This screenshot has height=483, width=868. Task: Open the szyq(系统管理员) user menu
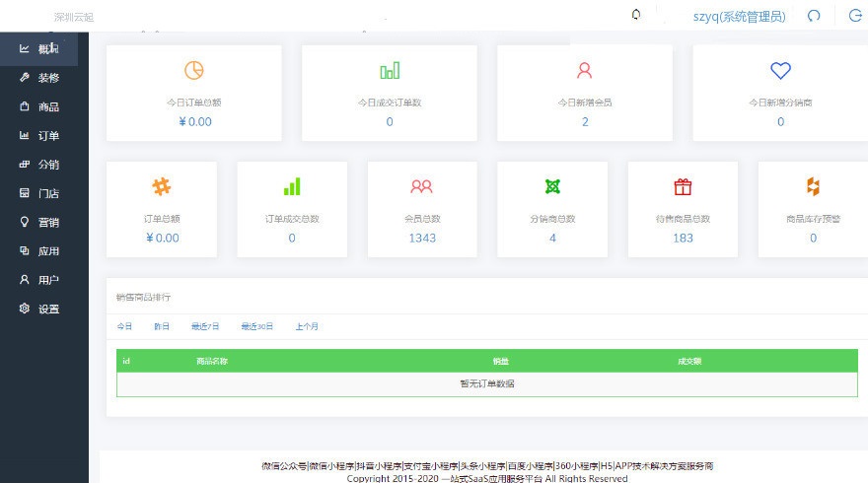[739, 16]
